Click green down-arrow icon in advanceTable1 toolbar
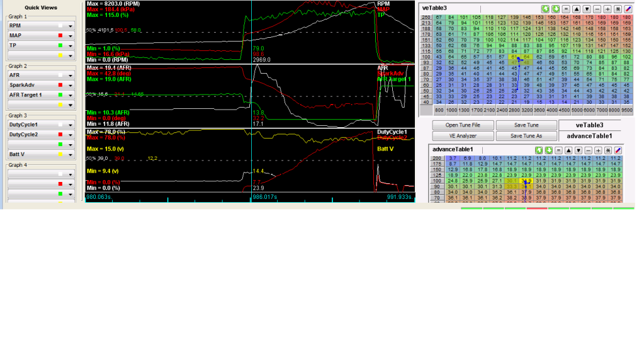 click(548, 150)
